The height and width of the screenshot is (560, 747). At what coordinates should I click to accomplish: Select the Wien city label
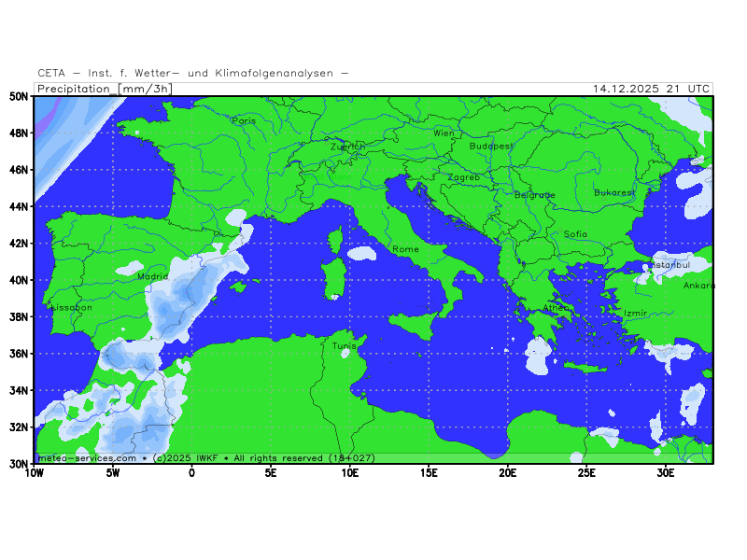point(444,133)
